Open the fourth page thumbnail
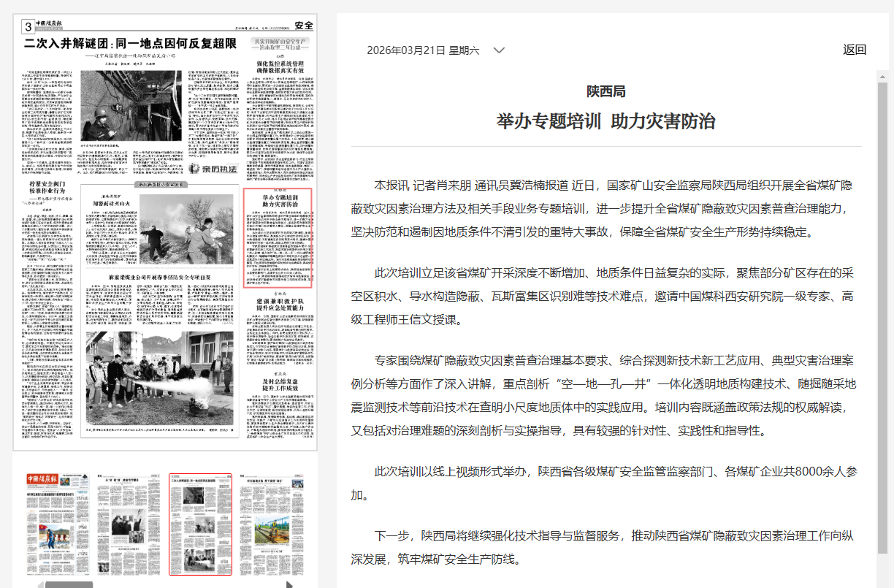 point(272,524)
